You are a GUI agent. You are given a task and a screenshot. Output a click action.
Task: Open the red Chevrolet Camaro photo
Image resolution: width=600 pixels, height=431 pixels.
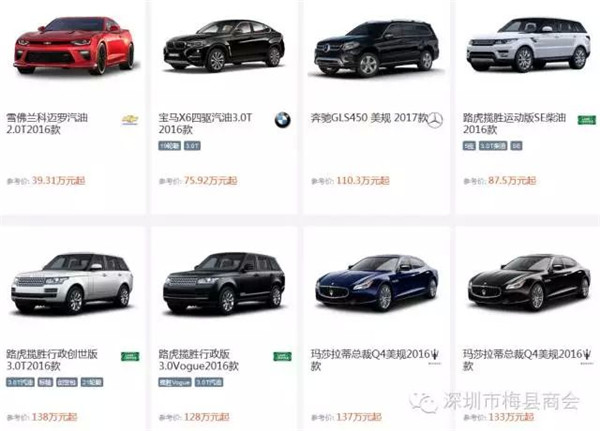75,45
